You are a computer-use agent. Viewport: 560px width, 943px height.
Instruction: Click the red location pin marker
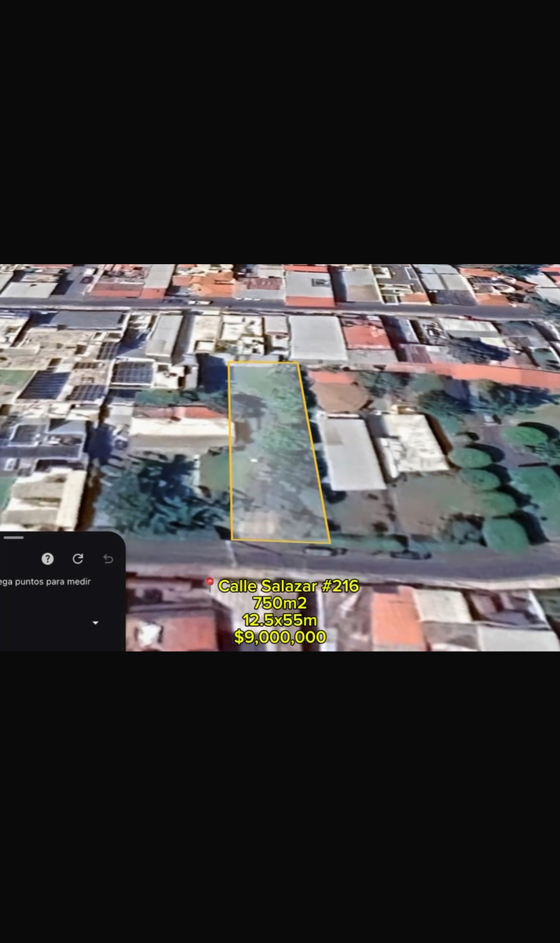coord(210,582)
